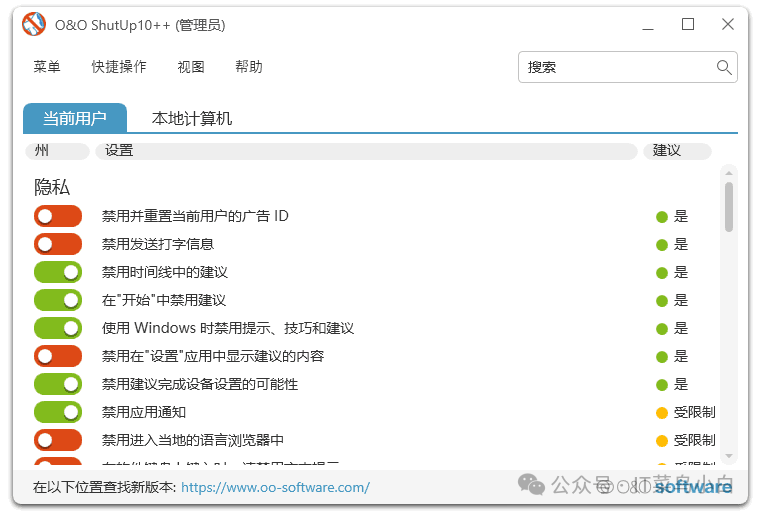Select the text 禁用建议完成设备设置的可能性
Screen dimensions: 759x515
pos(200,384)
